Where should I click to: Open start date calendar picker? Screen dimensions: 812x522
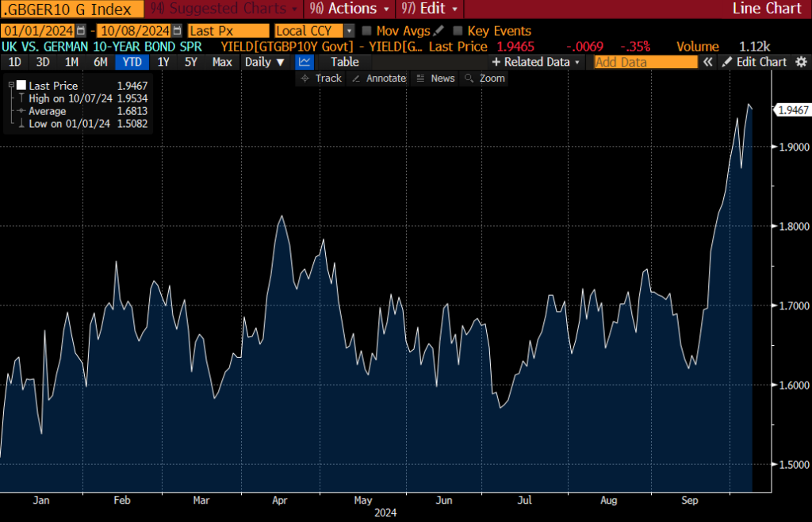81,31
